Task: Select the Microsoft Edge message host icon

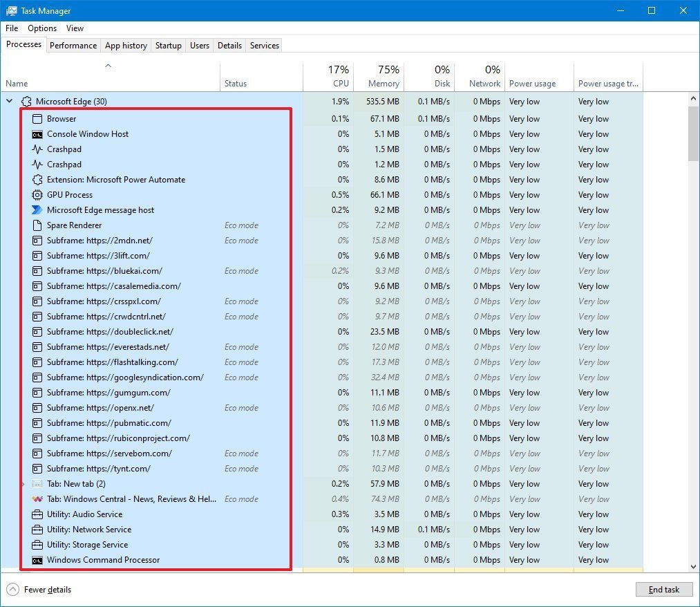Action: (36, 209)
